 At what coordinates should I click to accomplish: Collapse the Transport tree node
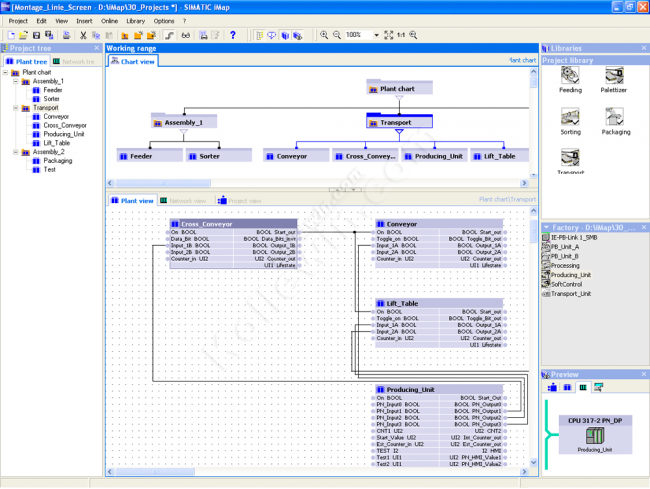tap(15, 108)
